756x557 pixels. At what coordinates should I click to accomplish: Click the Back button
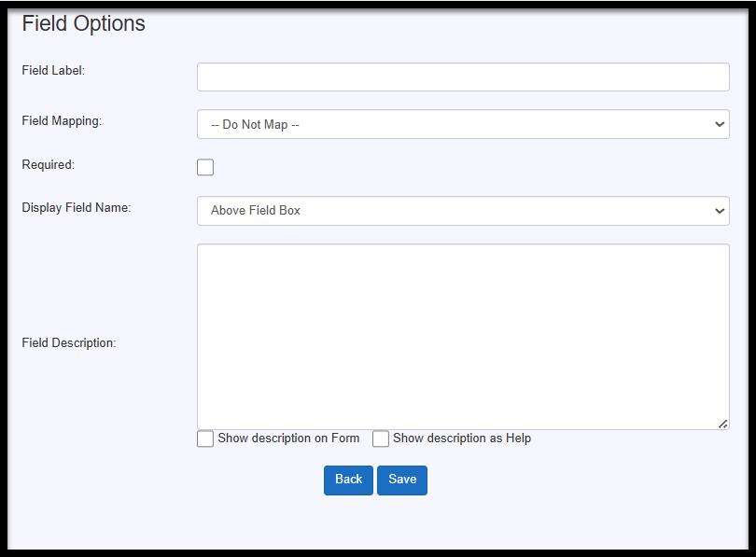(x=348, y=480)
